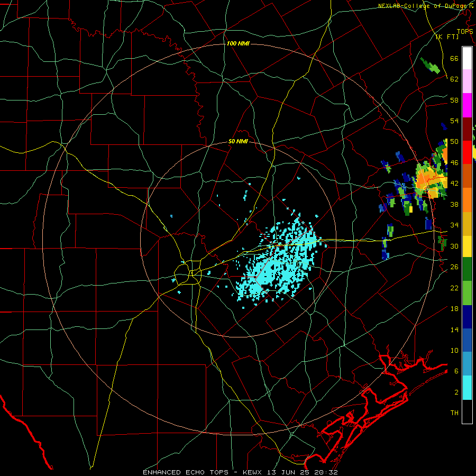Click the light pink swatch between 62 and 58
The height and width of the screenshot is (476, 476).
point(467,81)
